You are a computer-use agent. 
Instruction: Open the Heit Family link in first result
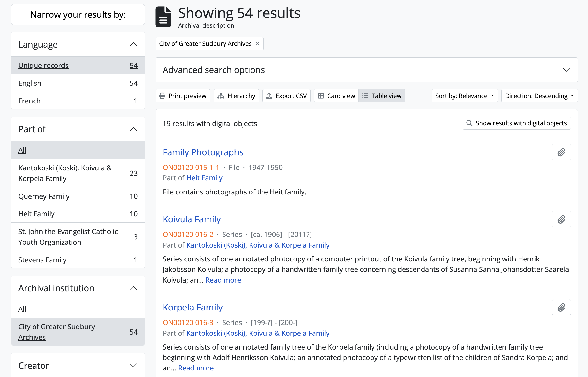click(204, 178)
